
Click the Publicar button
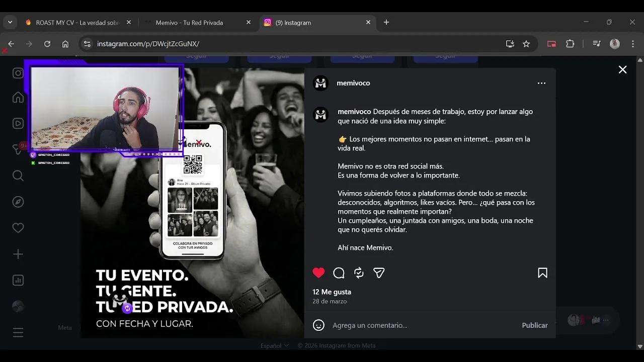tap(535, 325)
